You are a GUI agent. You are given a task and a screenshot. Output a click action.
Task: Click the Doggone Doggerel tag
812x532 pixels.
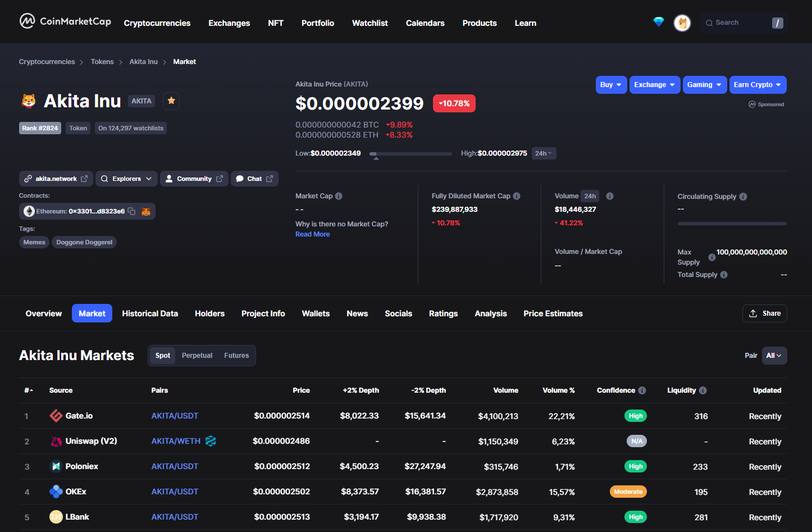tap(84, 242)
